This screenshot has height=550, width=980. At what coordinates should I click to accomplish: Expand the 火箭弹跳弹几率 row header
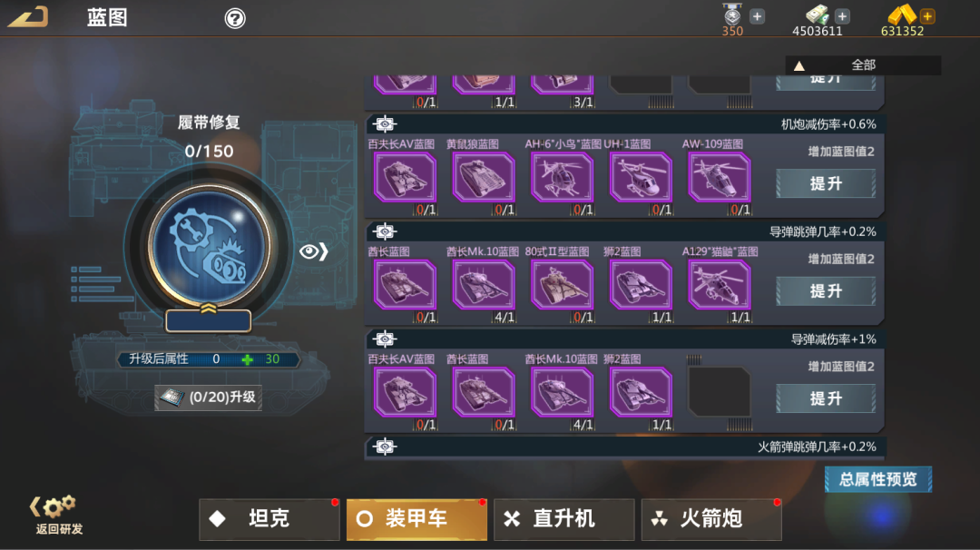[624, 447]
